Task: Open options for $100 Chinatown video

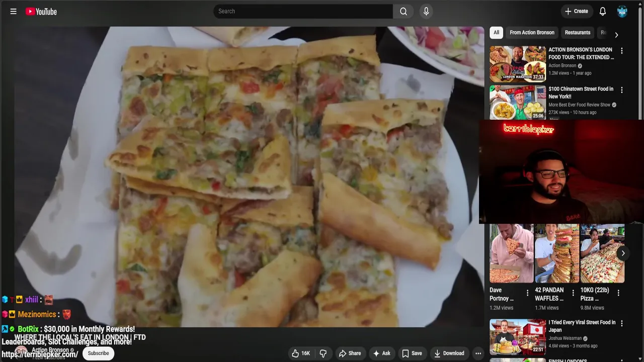Action: coord(621,90)
